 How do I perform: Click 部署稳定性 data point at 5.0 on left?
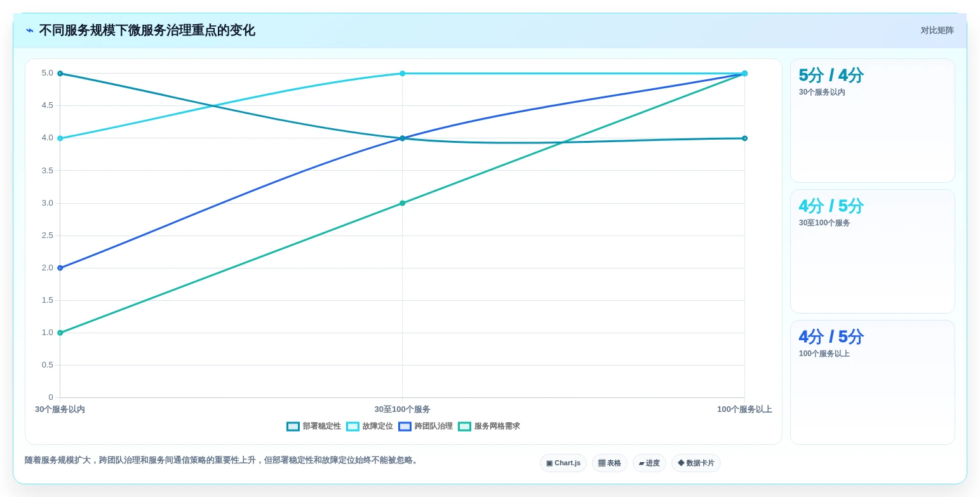60,74
